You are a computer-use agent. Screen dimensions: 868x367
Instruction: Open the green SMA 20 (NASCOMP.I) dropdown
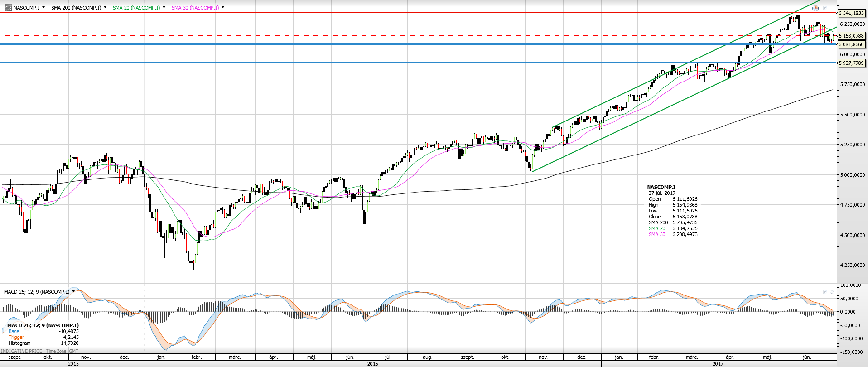click(x=164, y=7)
